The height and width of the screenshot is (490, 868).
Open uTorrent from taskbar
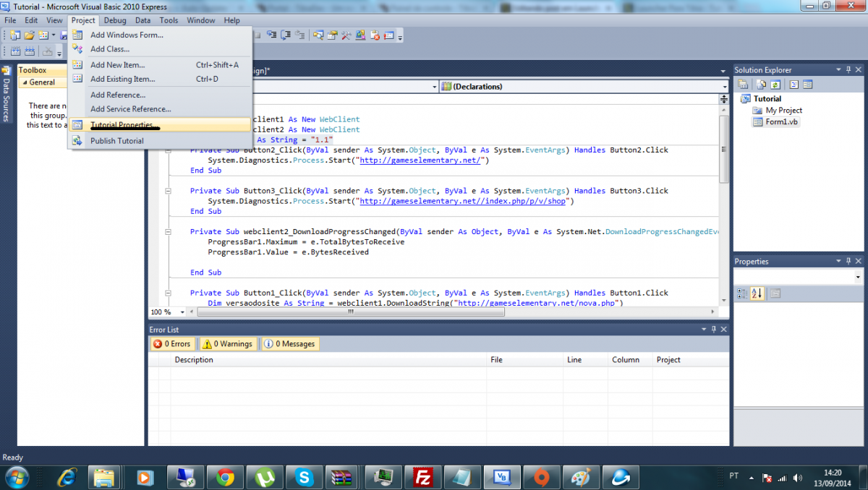click(x=265, y=477)
